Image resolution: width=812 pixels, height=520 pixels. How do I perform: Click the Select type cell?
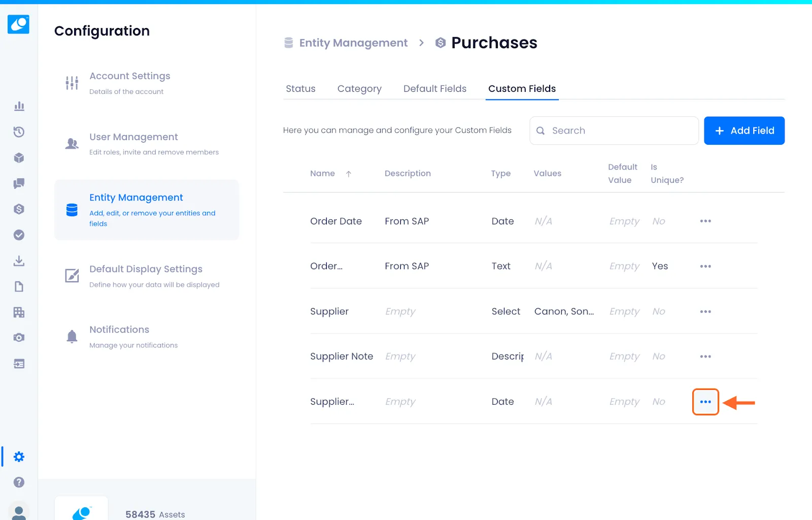tap(506, 311)
